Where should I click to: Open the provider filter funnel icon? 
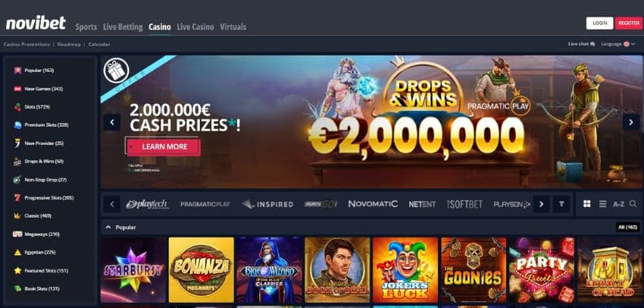coord(561,204)
